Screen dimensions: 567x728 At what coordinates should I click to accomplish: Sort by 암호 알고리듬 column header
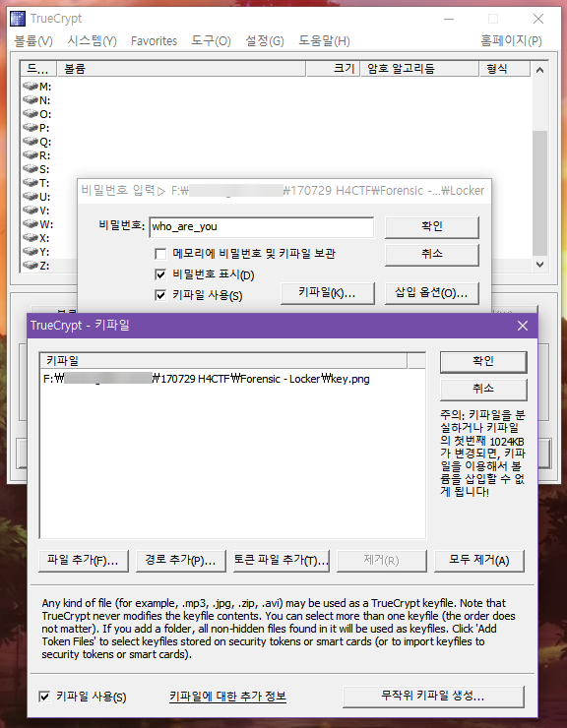[420, 69]
